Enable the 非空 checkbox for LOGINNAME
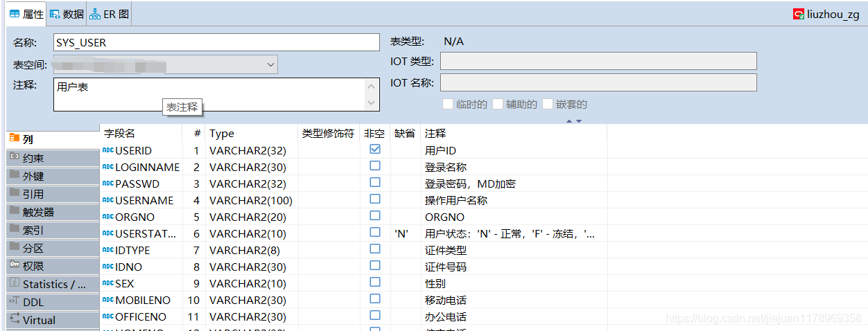This screenshot has height=331, width=868. tap(375, 166)
